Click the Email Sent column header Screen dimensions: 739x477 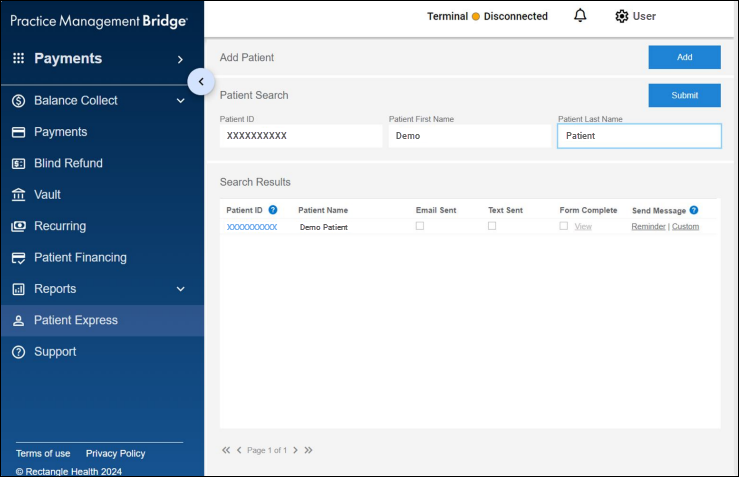point(436,210)
